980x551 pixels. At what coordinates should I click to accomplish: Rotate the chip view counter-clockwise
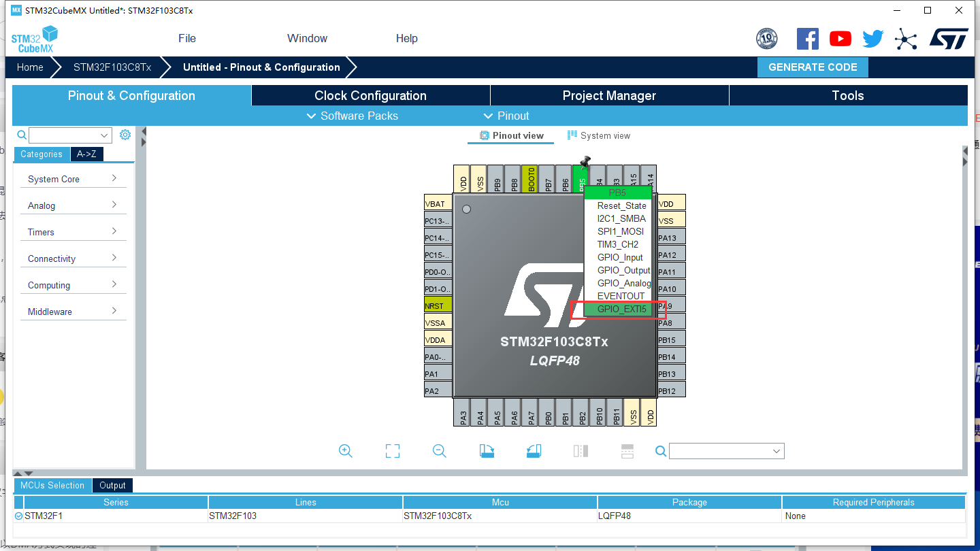pyautogui.click(x=534, y=451)
